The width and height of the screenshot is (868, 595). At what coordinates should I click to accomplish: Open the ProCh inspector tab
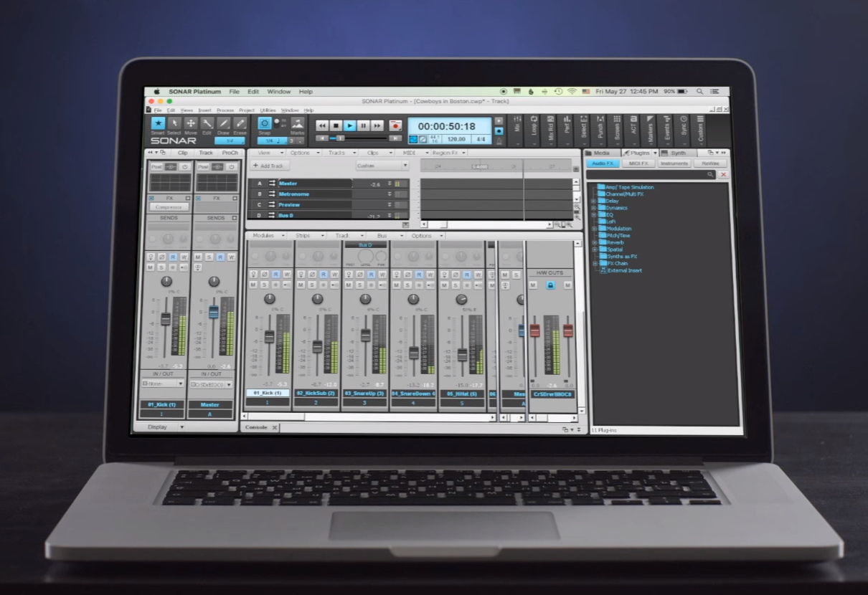230,153
